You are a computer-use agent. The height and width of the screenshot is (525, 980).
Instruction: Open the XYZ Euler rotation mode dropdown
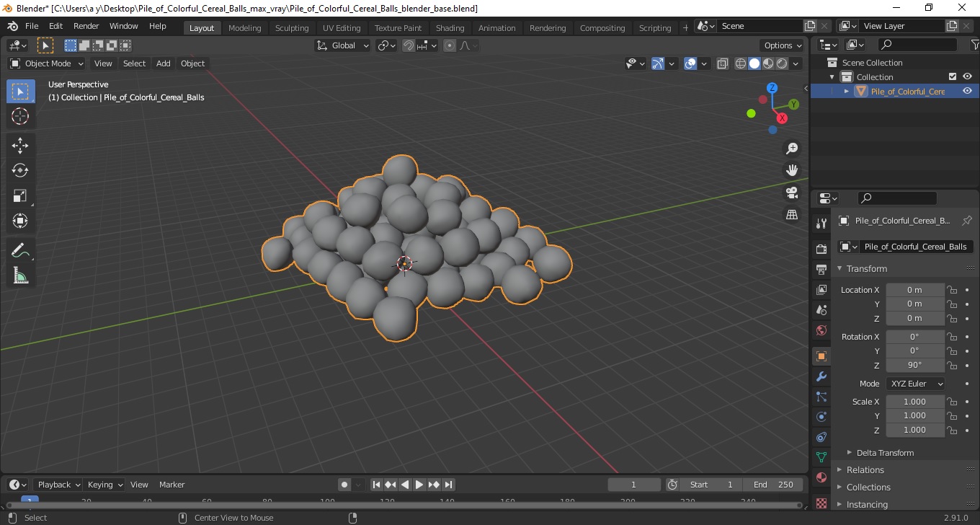pos(915,384)
